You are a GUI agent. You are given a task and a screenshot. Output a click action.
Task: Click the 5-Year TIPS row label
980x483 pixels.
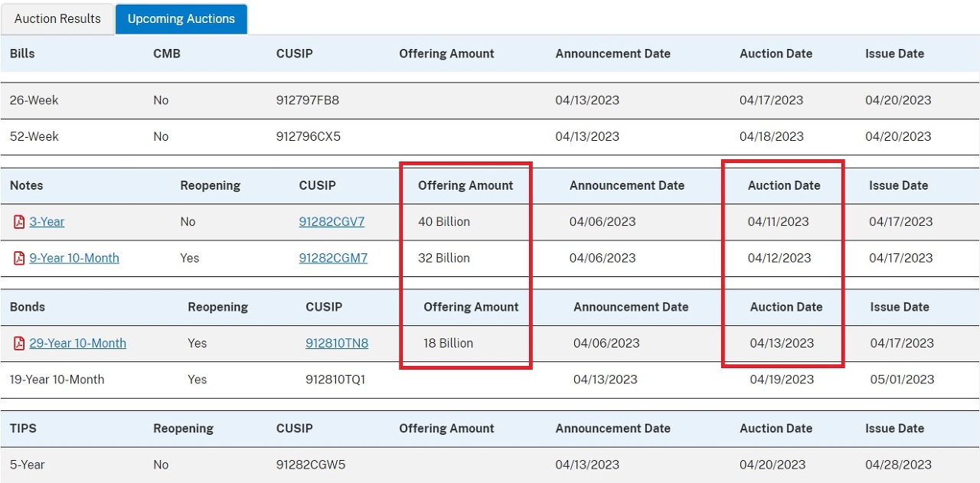(x=27, y=465)
